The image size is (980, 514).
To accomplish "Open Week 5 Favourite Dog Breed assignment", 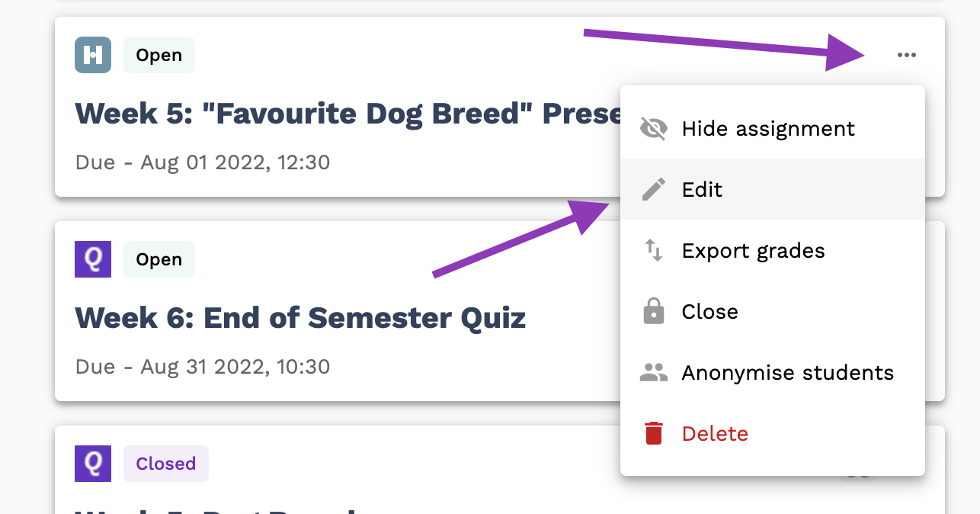I will click(347, 114).
